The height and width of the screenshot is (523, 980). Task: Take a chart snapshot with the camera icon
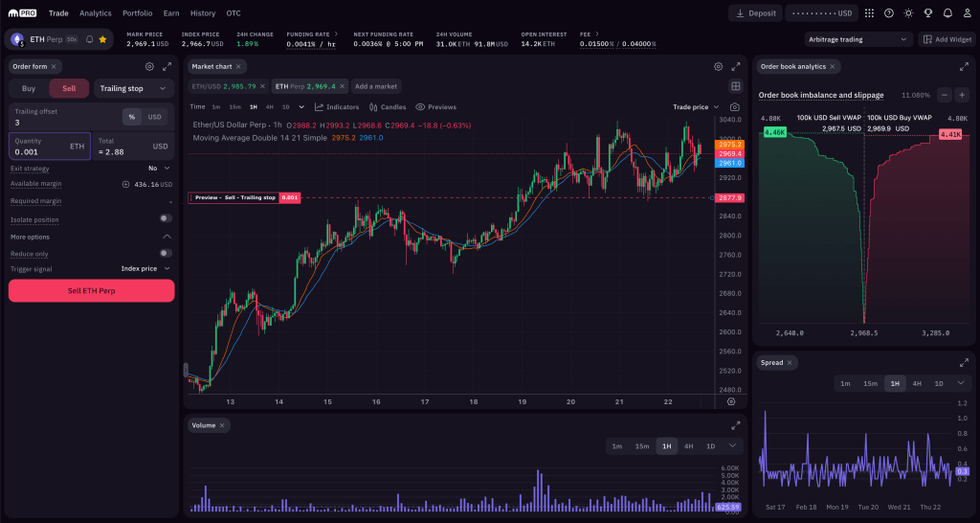[x=734, y=107]
